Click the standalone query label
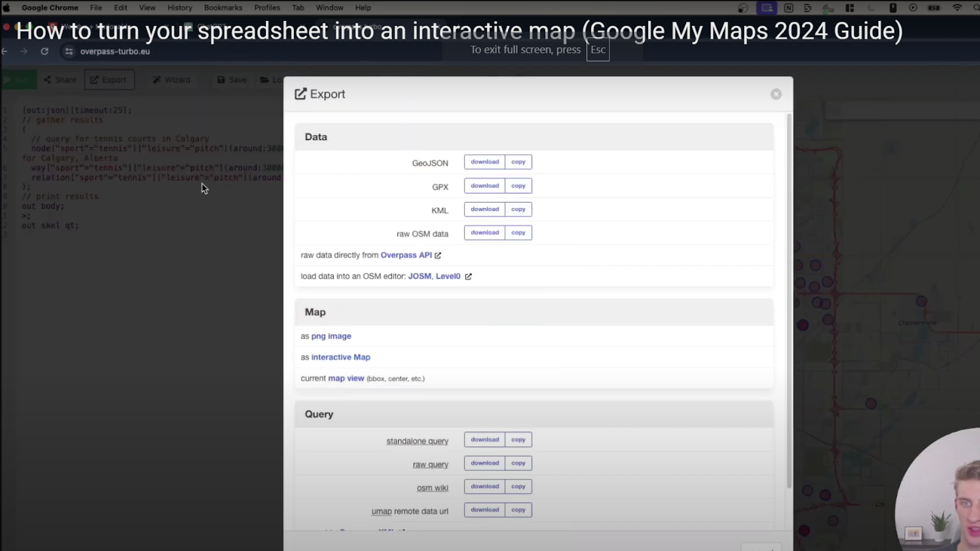This screenshot has height=551, width=980. pos(417,441)
